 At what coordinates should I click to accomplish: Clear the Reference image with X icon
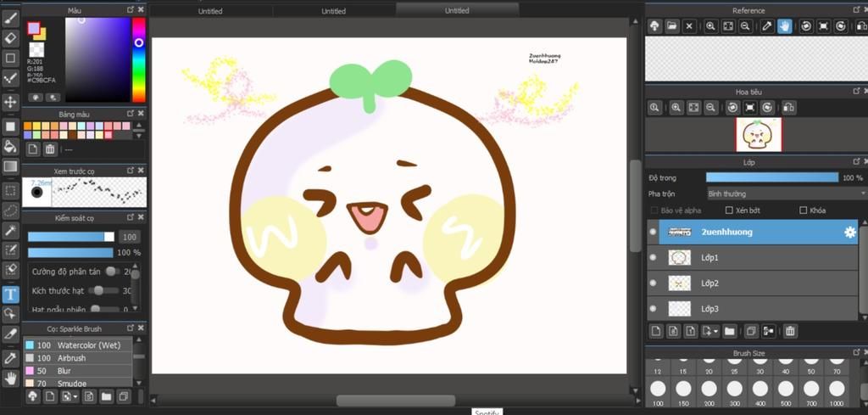688,26
